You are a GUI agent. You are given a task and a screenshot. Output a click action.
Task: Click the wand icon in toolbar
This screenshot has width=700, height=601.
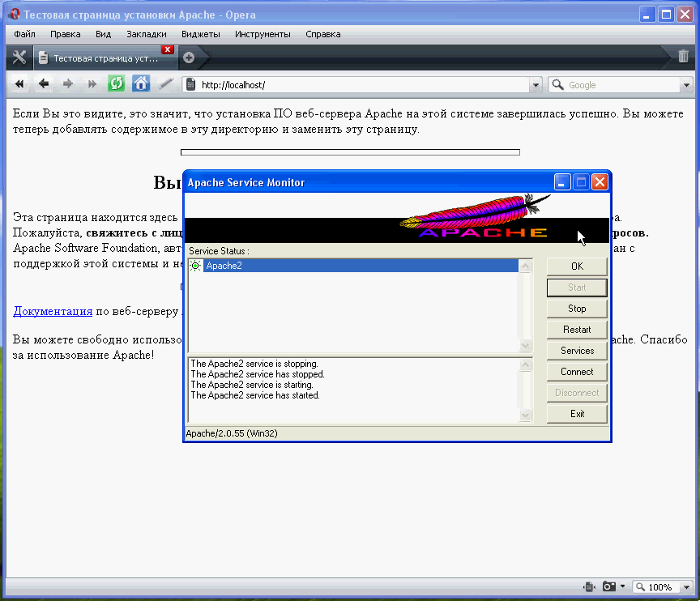[165, 84]
